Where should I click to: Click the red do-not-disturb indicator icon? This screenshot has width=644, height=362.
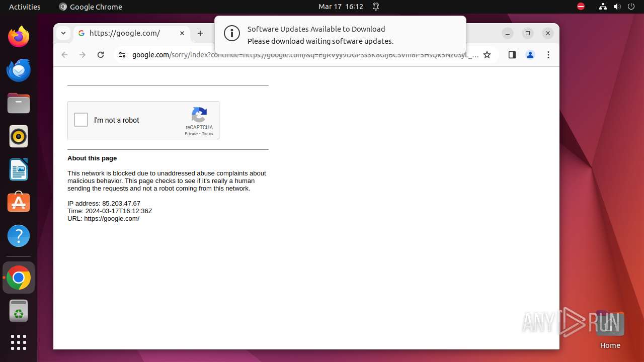point(581,7)
